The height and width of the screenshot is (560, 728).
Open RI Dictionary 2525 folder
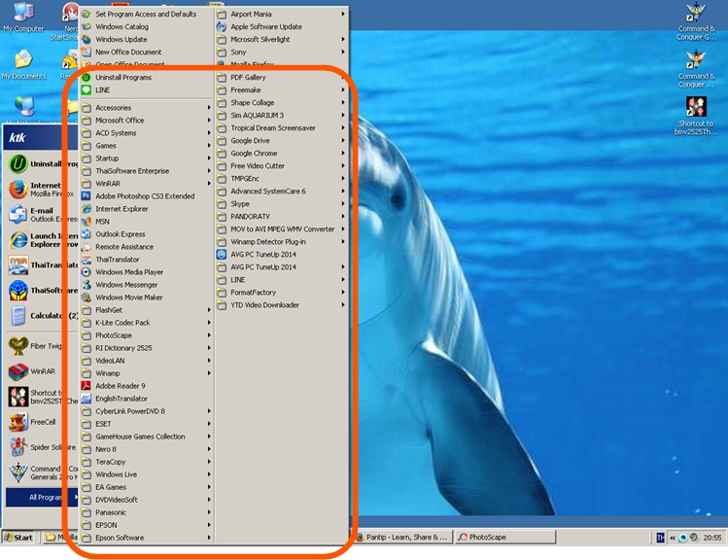click(x=146, y=348)
